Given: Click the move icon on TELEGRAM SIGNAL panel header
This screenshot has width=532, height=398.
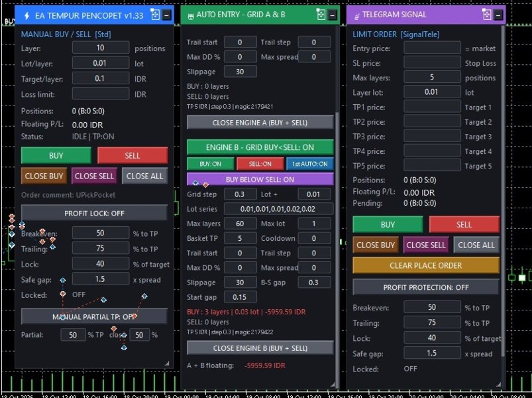Looking at the screenshot, I should pos(486,15).
